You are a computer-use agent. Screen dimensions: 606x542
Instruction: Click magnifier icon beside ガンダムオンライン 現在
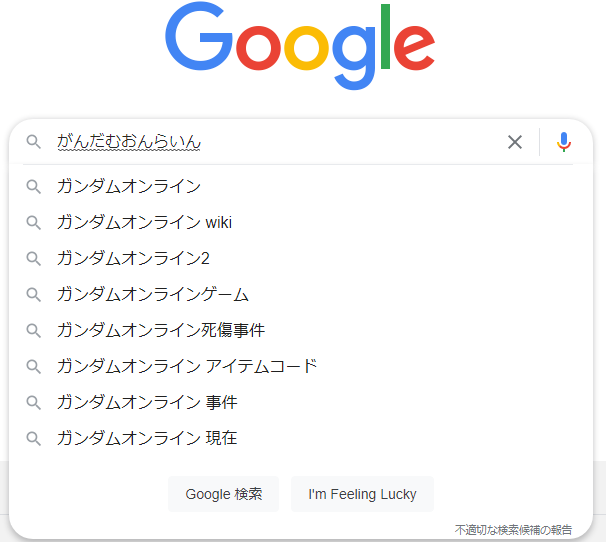point(34,438)
